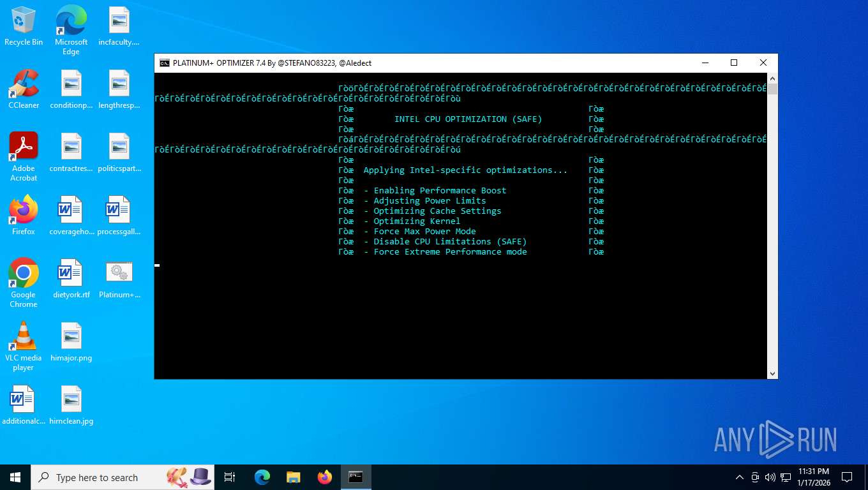Open the Recycle Bin desktop icon

24,26
